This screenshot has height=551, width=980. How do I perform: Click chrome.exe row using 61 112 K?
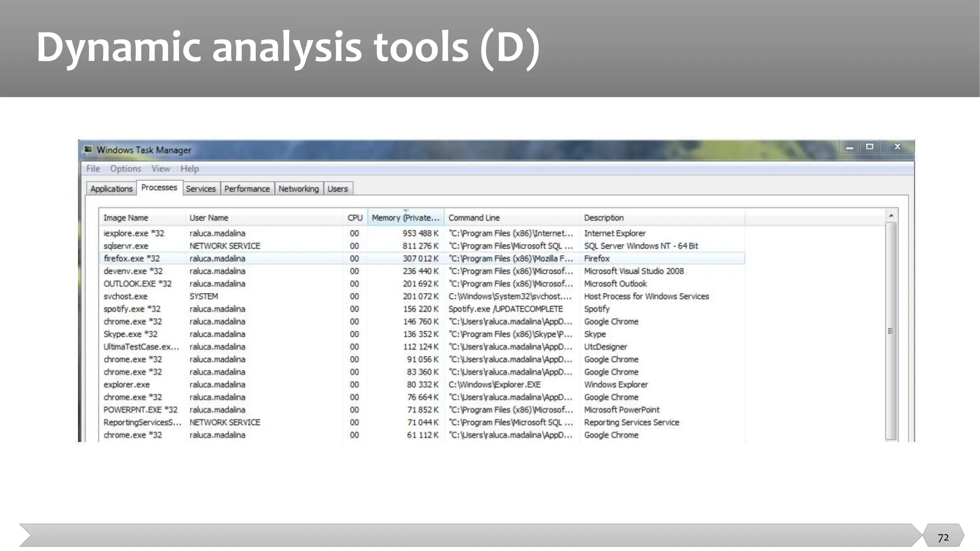tap(422, 435)
